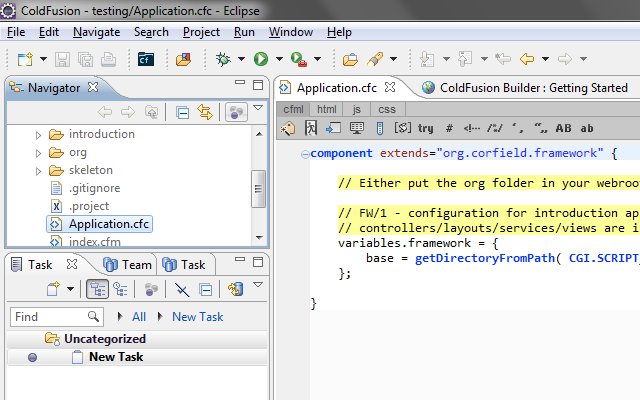Toggle Link with Editor in Navigator
640x400 pixels.
(204, 112)
